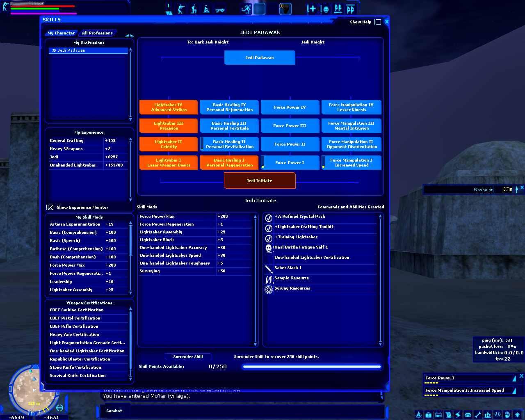The width and height of the screenshot is (525, 420).
Task: Select Lightsaber IV Advanced Strikes box
Action: tap(169, 107)
